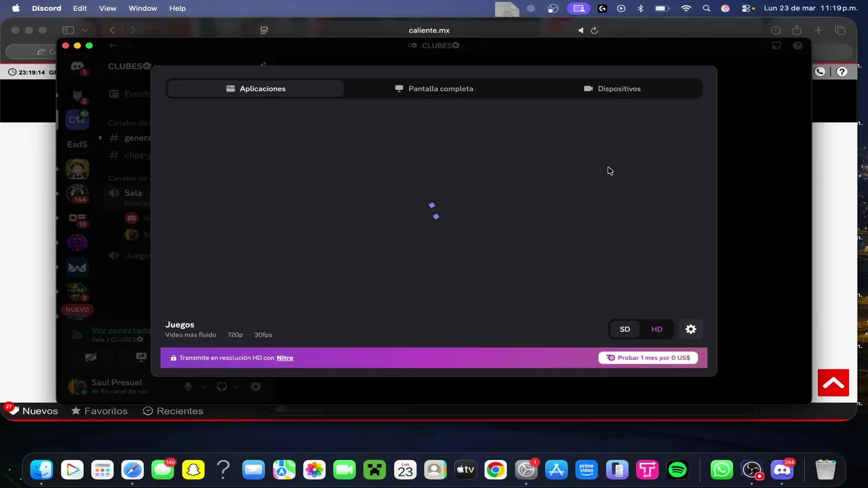
Task: Open new tab in Safari
Action: pyautogui.click(x=818, y=30)
